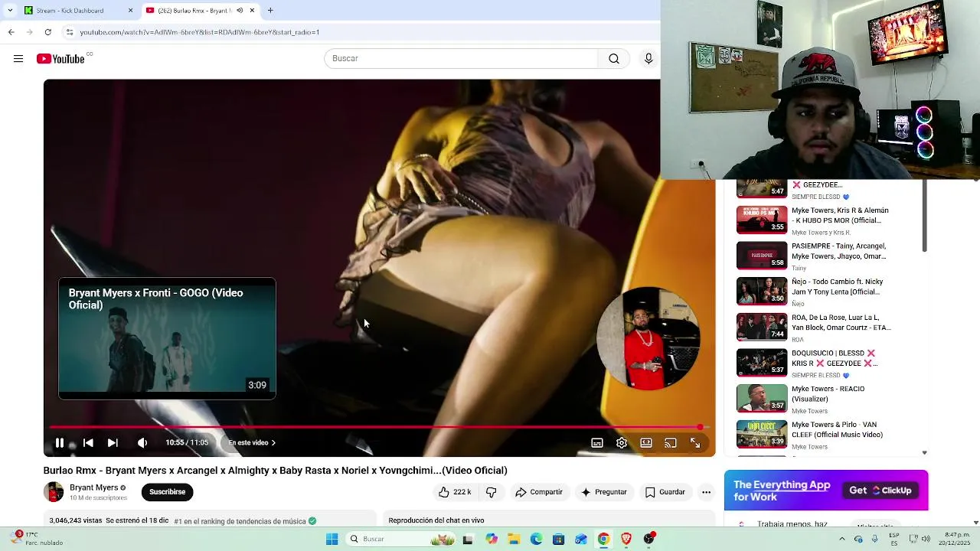Viewport: 980px width, 551px height.
Task: Start voice search with the microphone
Action: (x=648, y=59)
